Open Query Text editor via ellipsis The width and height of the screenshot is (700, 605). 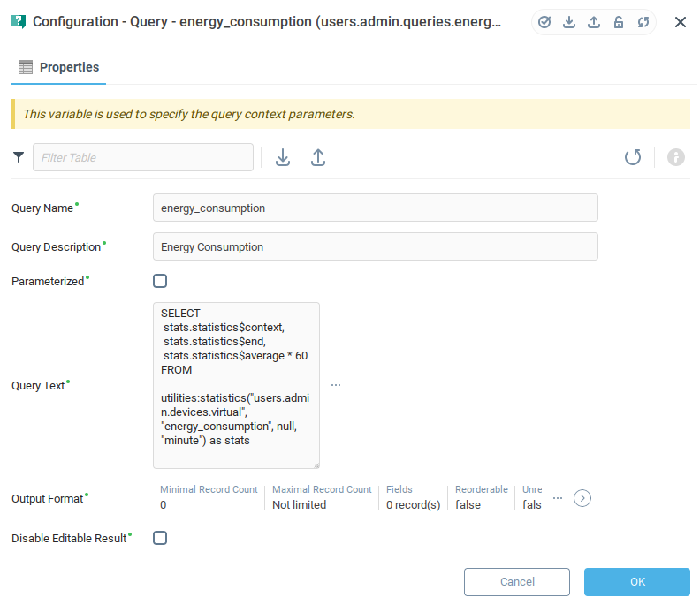click(336, 385)
